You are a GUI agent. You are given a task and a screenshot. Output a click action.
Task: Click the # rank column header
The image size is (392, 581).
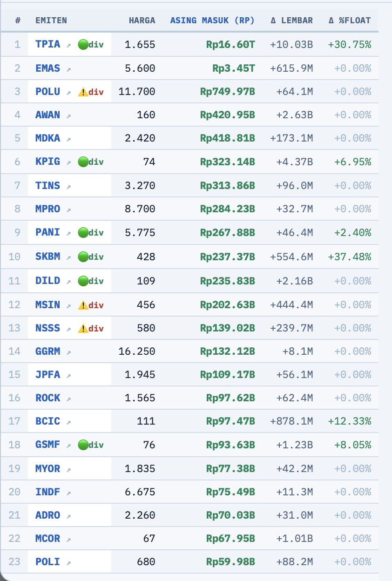coord(18,20)
